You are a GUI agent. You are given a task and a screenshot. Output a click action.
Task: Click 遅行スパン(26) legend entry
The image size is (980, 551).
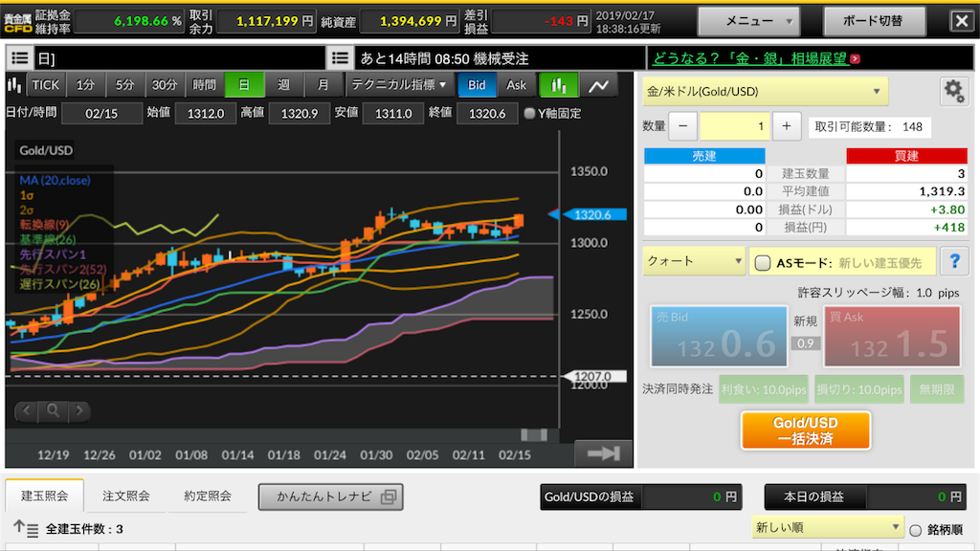(x=59, y=284)
